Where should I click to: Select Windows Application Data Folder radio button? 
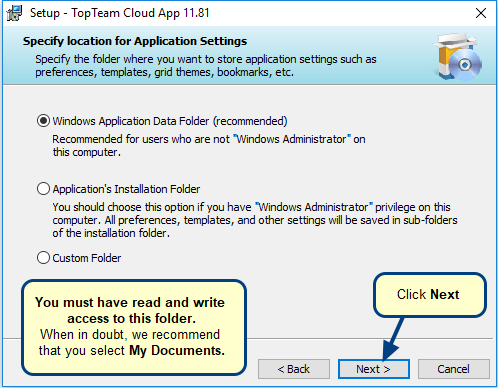pyautogui.click(x=43, y=121)
